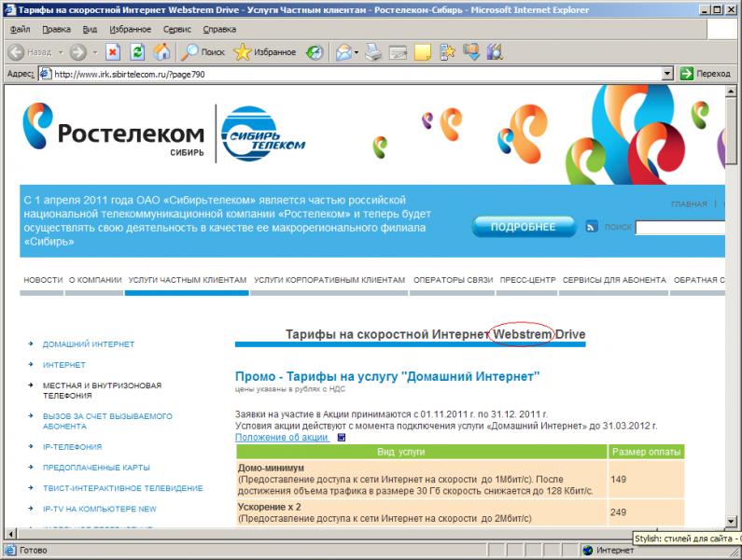Open the ОПЕРАТОРЫ СВЯЗИ tab
The width and height of the screenshot is (742, 560).
[x=453, y=280]
